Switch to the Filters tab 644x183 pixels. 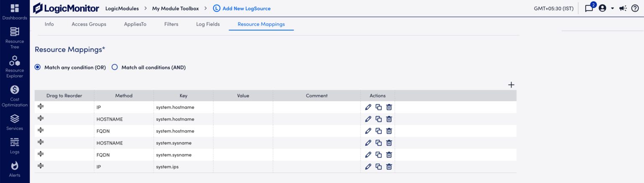(x=171, y=24)
